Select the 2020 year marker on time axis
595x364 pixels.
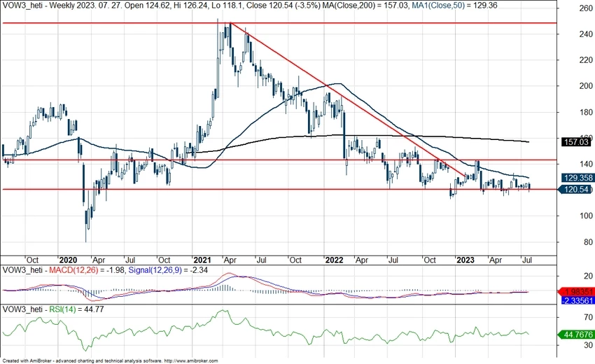pos(68,258)
